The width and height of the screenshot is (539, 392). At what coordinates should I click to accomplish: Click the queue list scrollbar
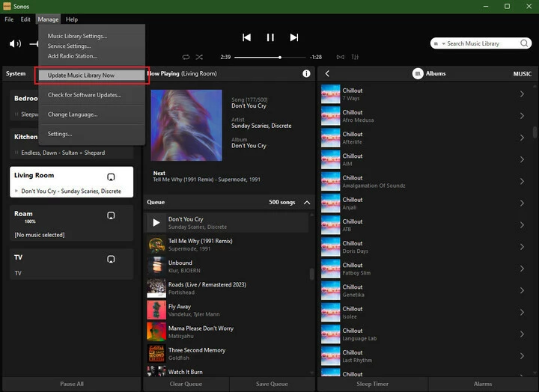pos(311,274)
